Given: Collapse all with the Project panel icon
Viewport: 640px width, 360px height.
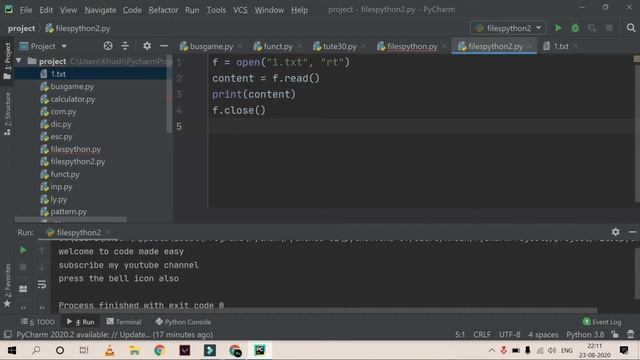Looking at the screenshot, I should (125, 46).
